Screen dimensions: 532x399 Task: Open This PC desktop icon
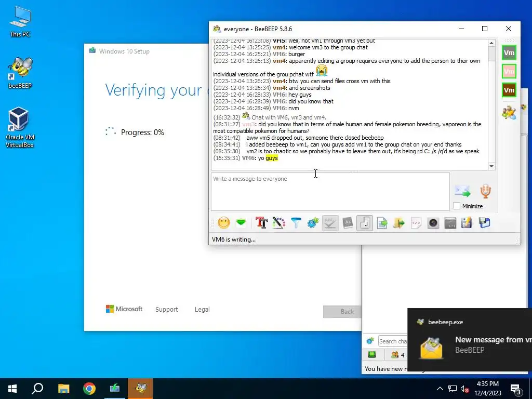coord(20,22)
